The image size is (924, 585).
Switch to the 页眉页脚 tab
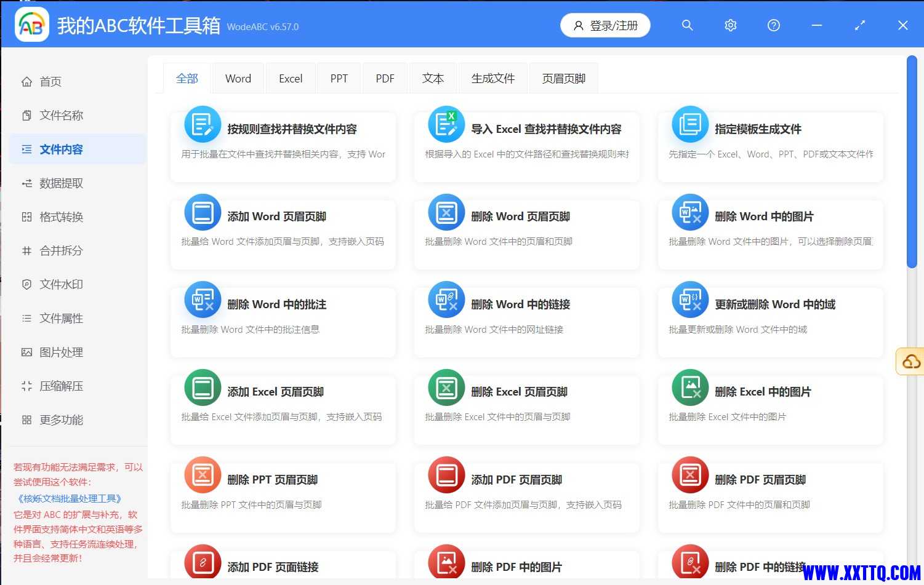[x=564, y=78]
